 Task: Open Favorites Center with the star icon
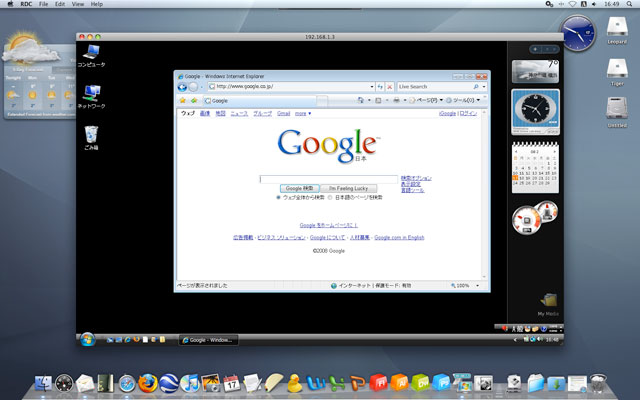(x=183, y=100)
